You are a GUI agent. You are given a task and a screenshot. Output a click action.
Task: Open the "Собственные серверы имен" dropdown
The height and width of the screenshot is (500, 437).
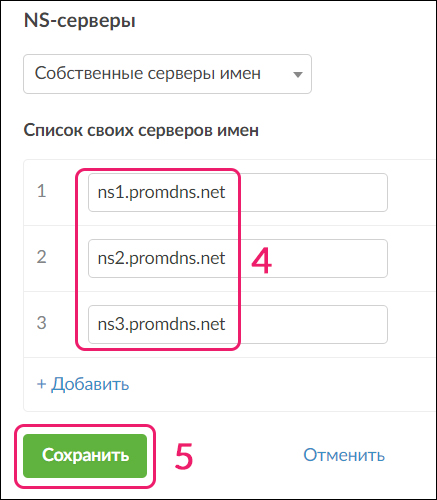[167, 74]
